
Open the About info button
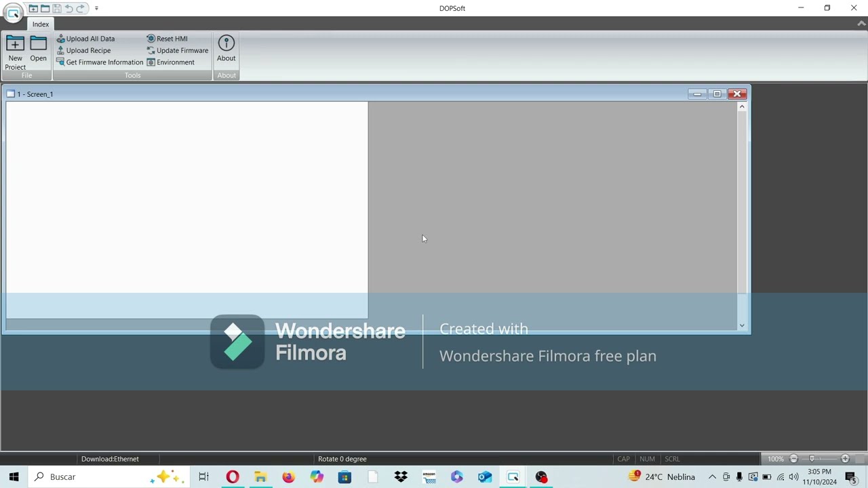(x=226, y=49)
